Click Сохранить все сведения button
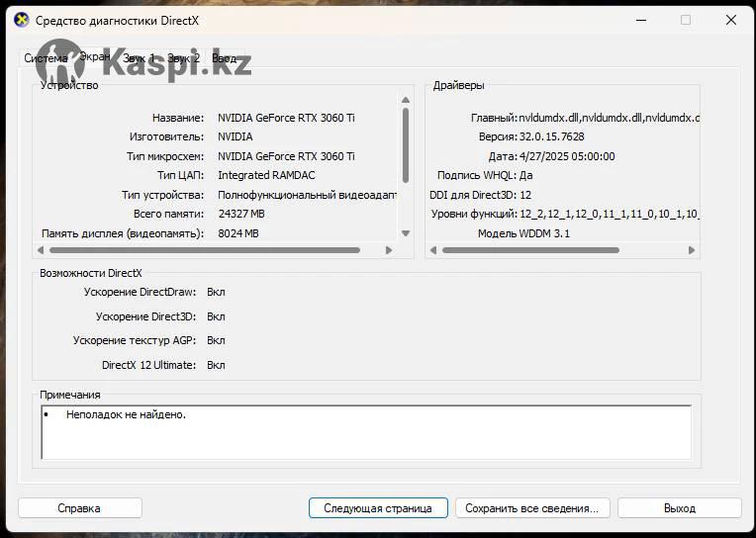Viewport: 756px width, 538px height. pos(532,508)
